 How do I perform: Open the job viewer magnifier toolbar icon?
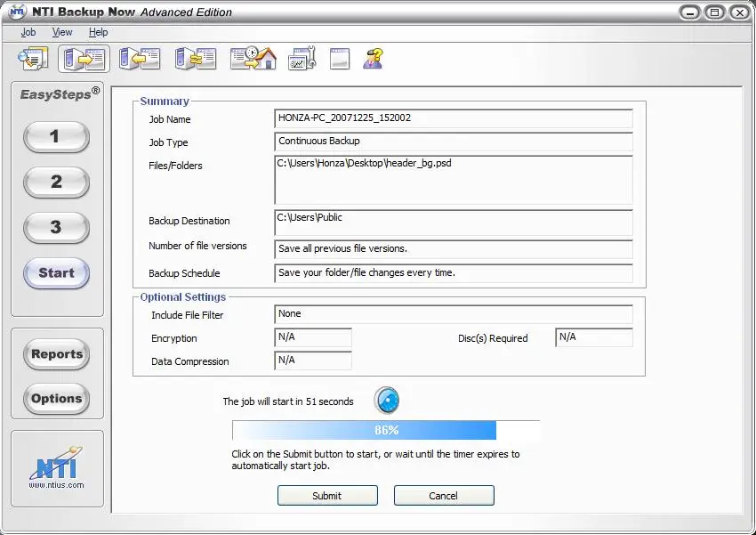click(x=33, y=59)
